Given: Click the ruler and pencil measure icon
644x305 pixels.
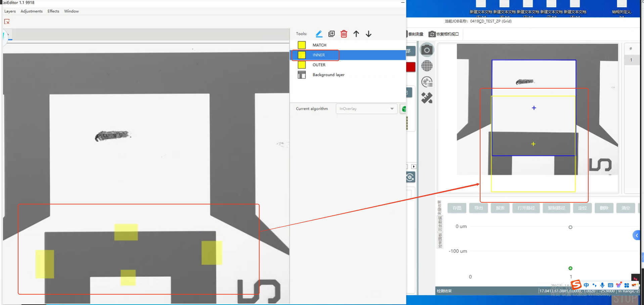Looking at the screenshot, I should [x=427, y=98].
